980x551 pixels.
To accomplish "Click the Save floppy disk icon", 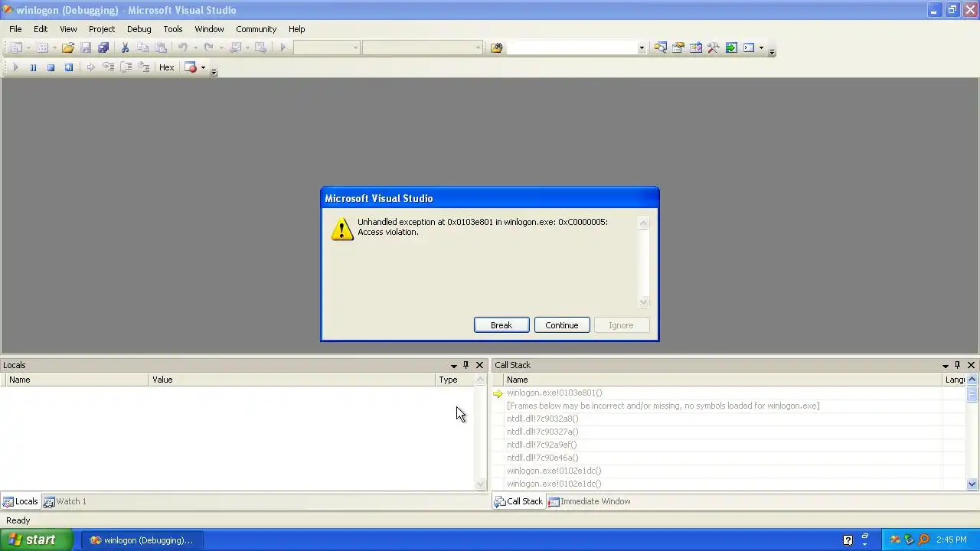I will [x=86, y=47].
